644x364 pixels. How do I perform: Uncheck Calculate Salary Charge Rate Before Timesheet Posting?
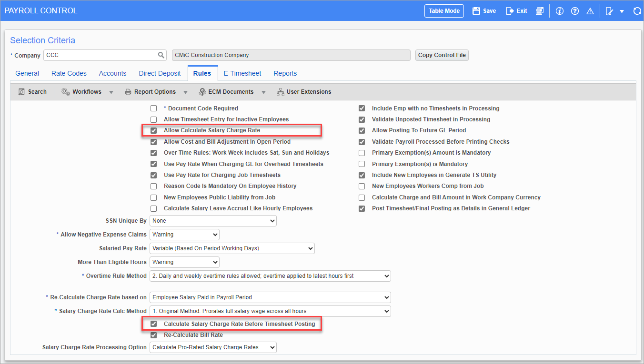(153, 324)
